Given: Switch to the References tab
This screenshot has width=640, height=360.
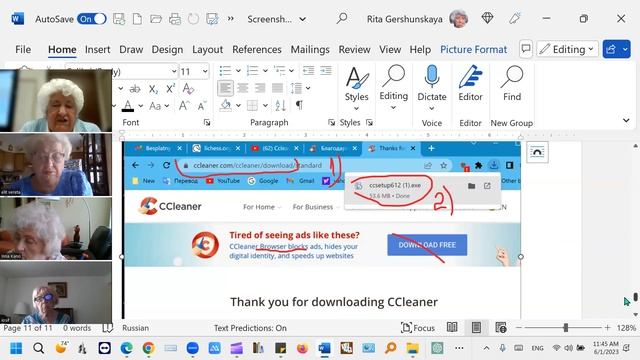Looking at the screenshot, I should 257,49.
